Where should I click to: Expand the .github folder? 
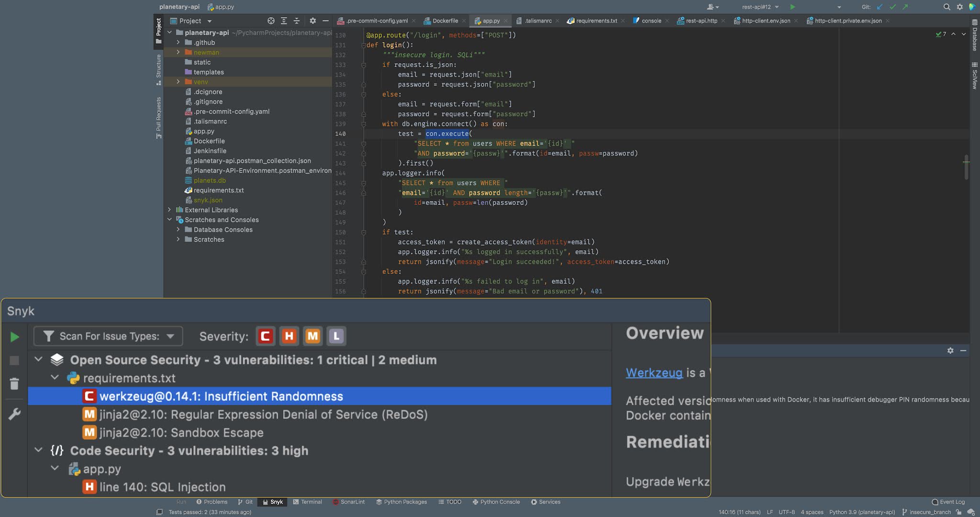coord(178,43)
